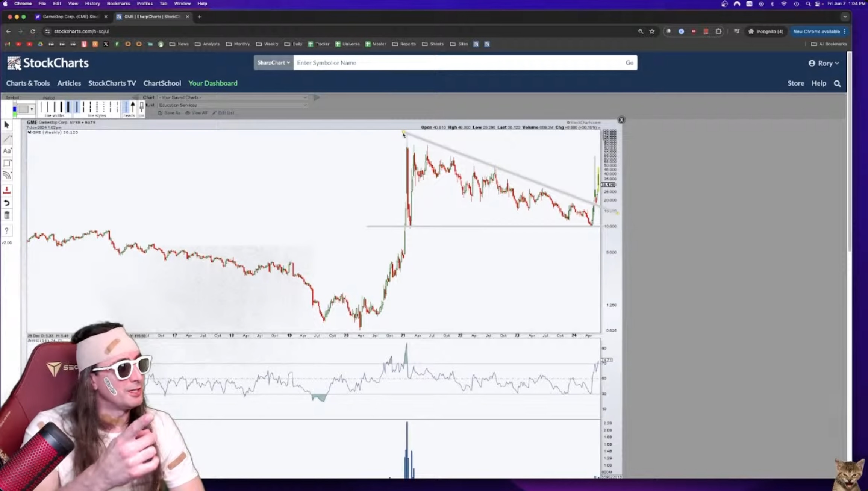
Task: Open the ChartSchool navigation item
Action: pyautogui.click(x=162, y=83)
